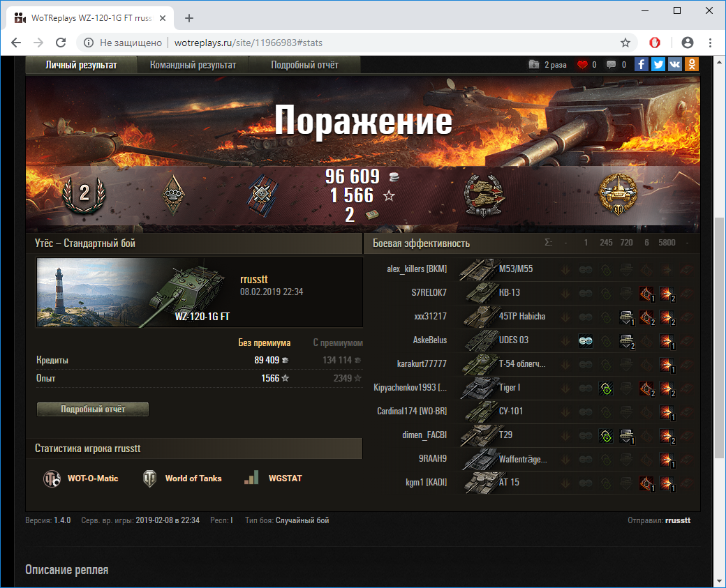Viewport: 726px width, 588px height.
Task: Click the golden mastery badge medal
Action: point(618,195)
